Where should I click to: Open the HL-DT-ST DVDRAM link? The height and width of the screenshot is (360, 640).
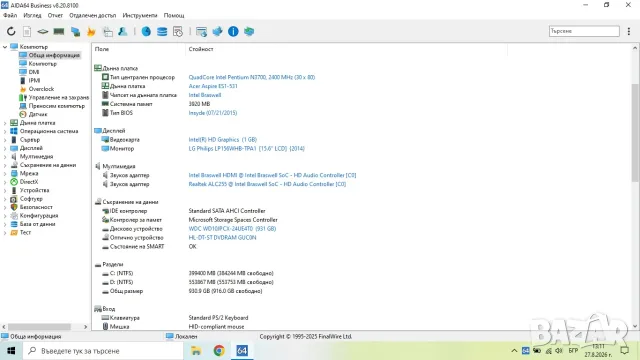click(x=222, y=238)
